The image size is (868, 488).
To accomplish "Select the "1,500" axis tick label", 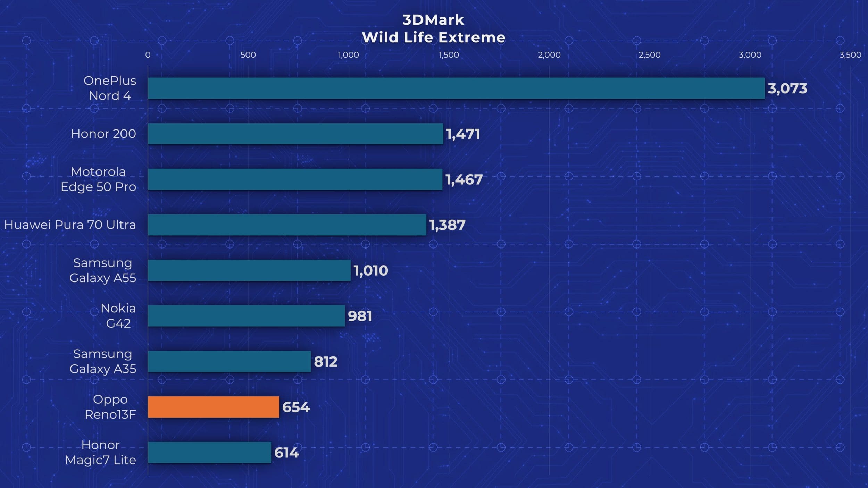I will coord(449,55).
